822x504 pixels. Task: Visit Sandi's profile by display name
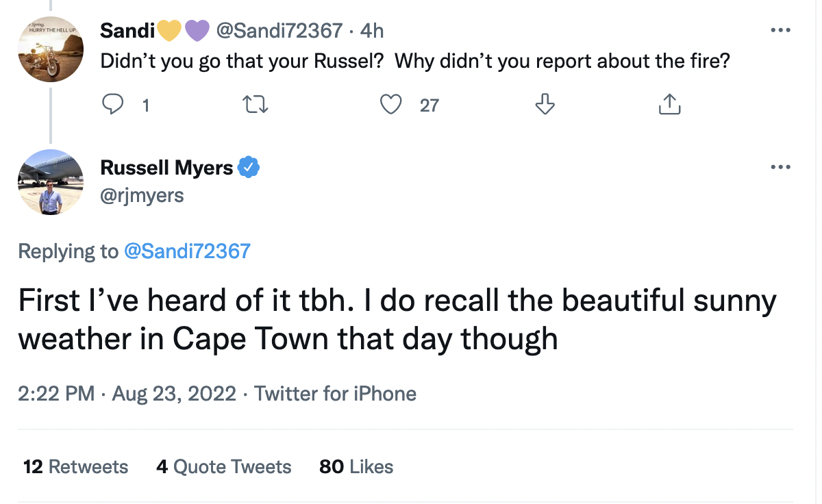127,31
